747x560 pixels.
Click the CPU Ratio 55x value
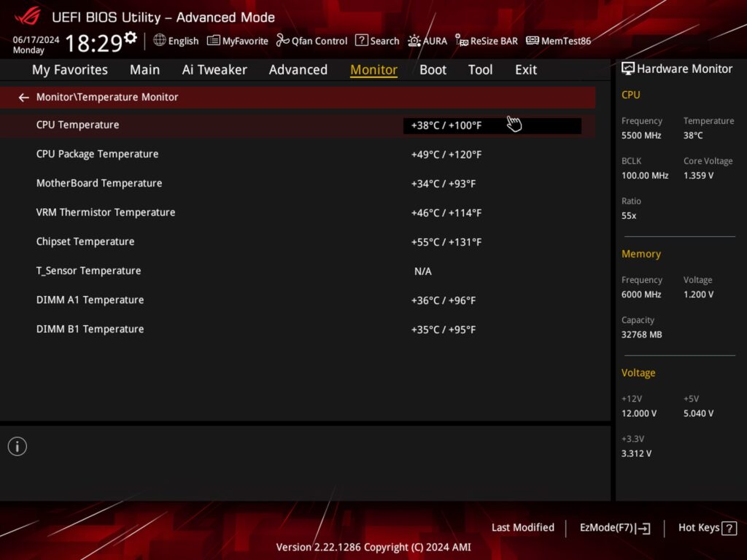629,216
